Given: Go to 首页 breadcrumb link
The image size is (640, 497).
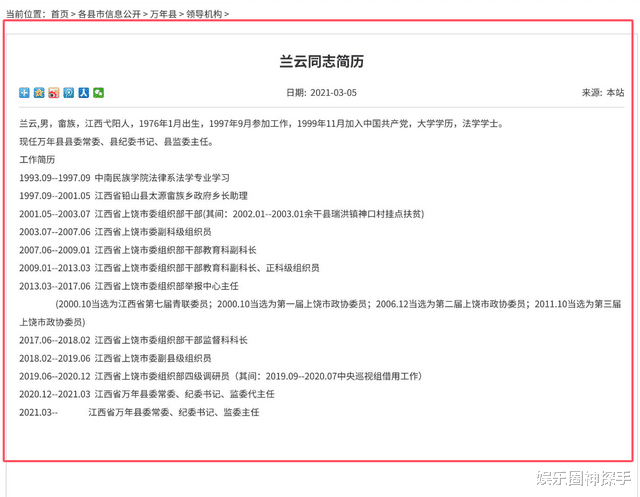Looking at the screenshot, I should pos(60,14).
